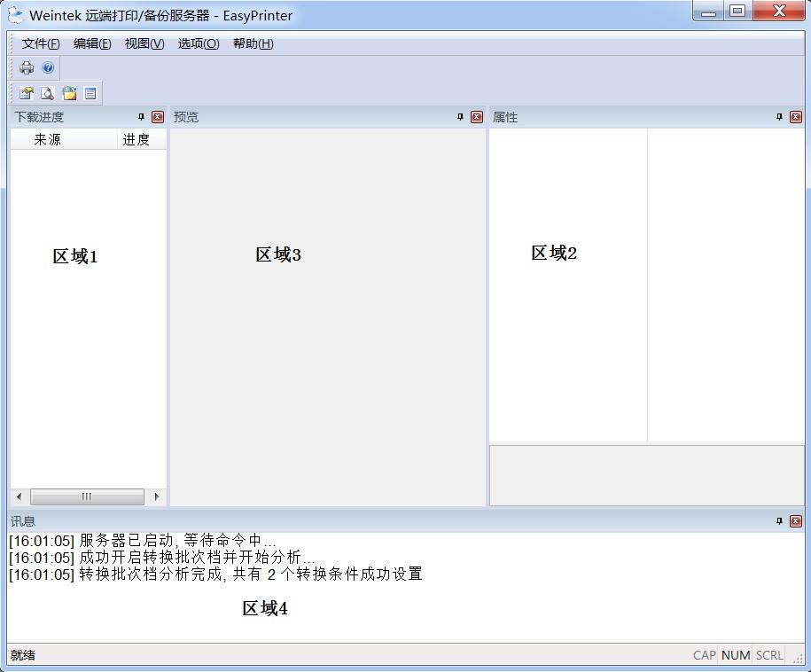Screen dimensions: 811x672
Task: Open help via the blue question mark icon
Action: point(48,67)
